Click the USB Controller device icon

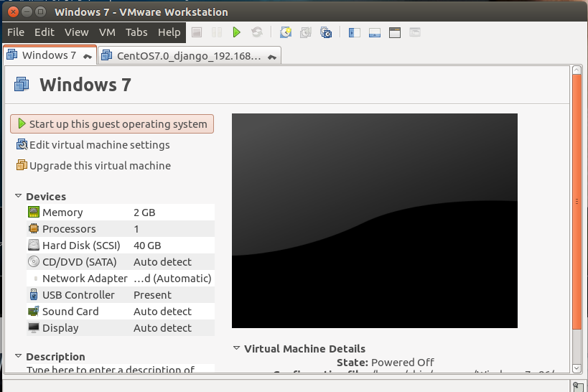(x=34, y=295)
